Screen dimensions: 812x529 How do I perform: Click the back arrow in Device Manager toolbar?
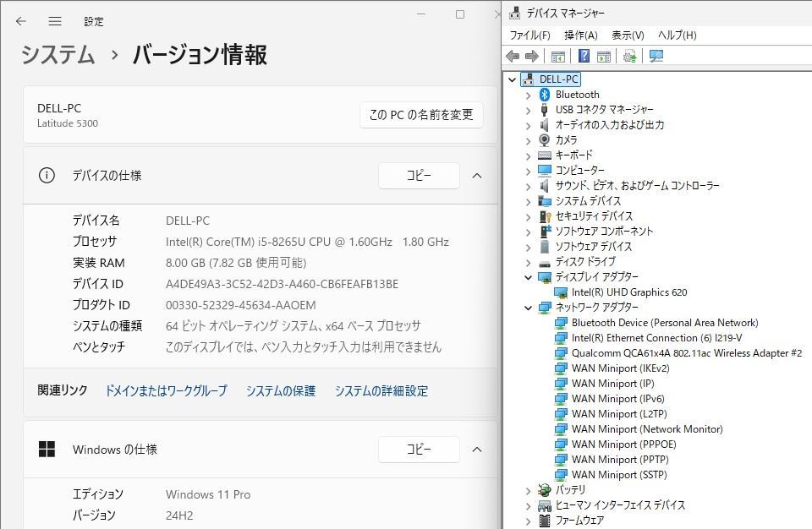(x=513, y=56)
